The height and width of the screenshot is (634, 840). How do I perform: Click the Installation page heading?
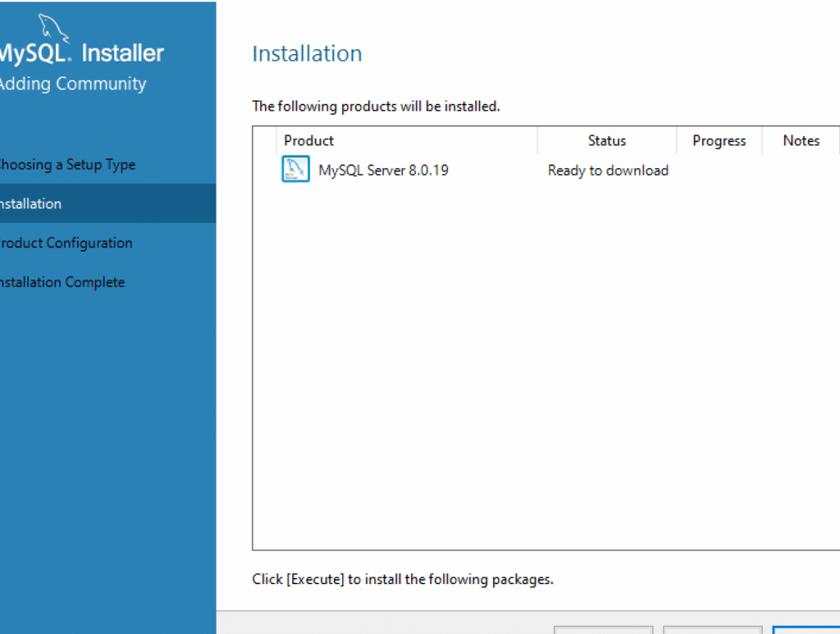coord(307,53)
